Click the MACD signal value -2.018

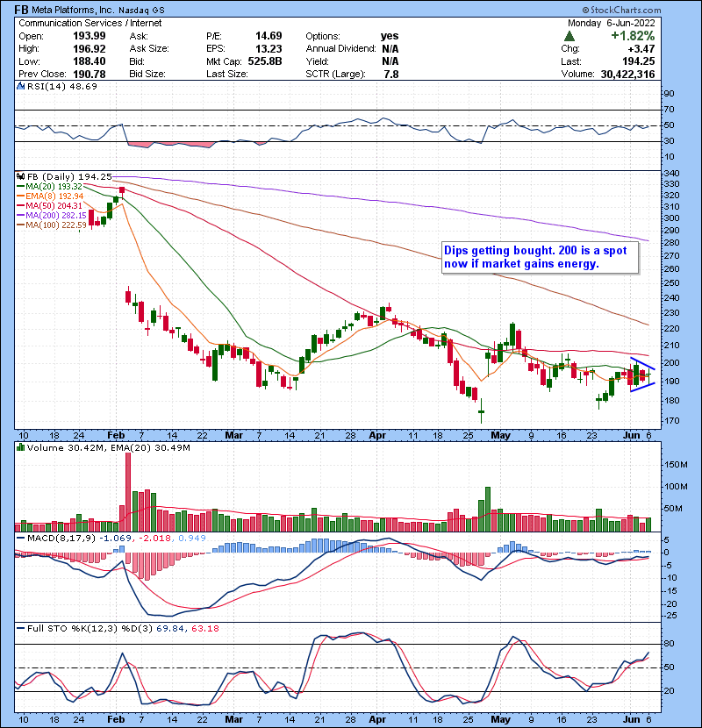click(x=154, y=539)
